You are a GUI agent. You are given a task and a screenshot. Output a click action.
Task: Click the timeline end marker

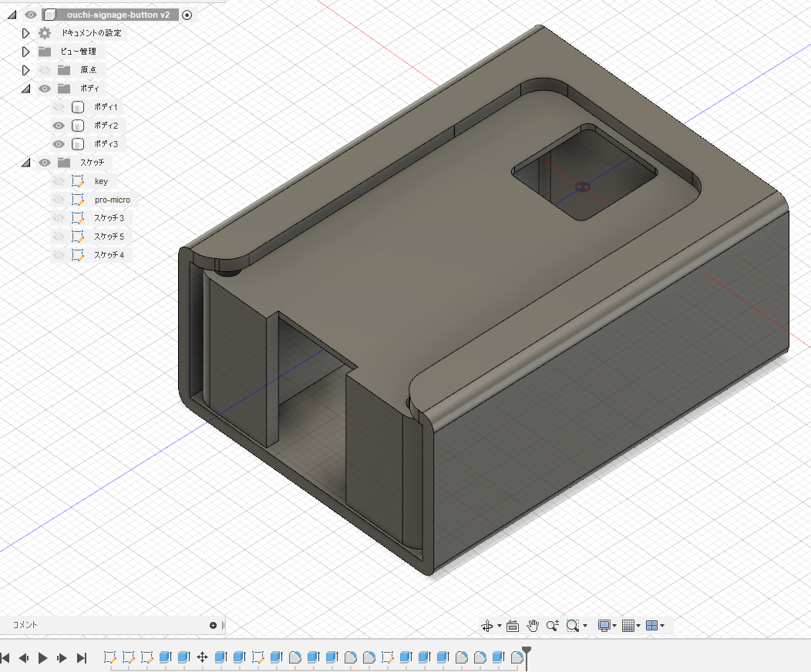527,651
